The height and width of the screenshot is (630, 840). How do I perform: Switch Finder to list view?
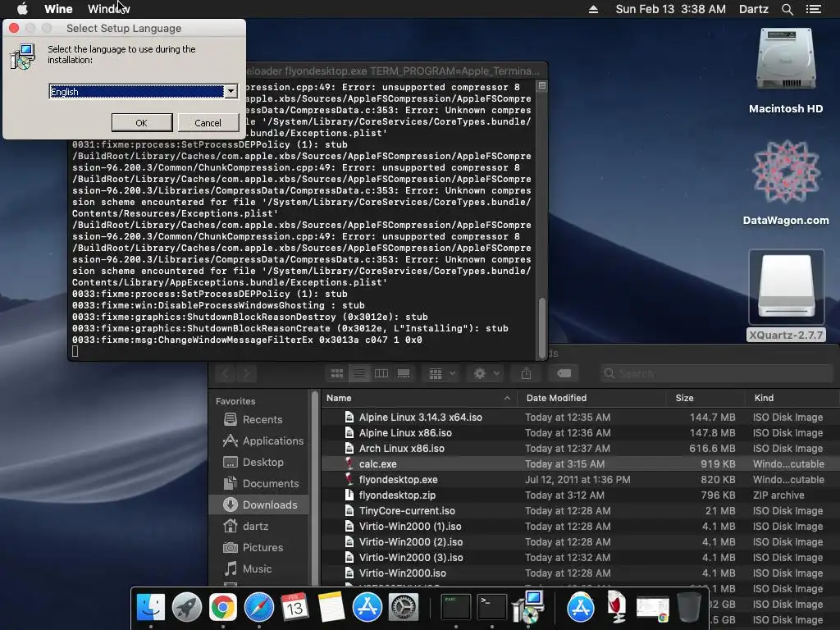click(359, 373)
